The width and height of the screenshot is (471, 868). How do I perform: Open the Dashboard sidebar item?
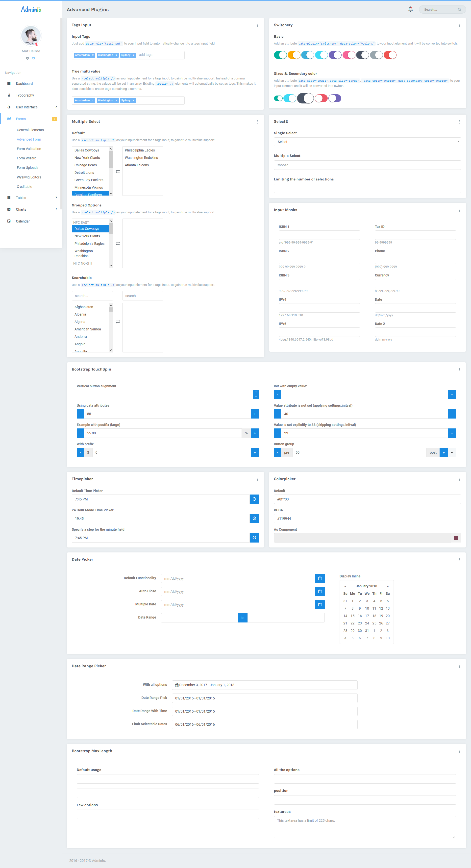coord(24,83)
